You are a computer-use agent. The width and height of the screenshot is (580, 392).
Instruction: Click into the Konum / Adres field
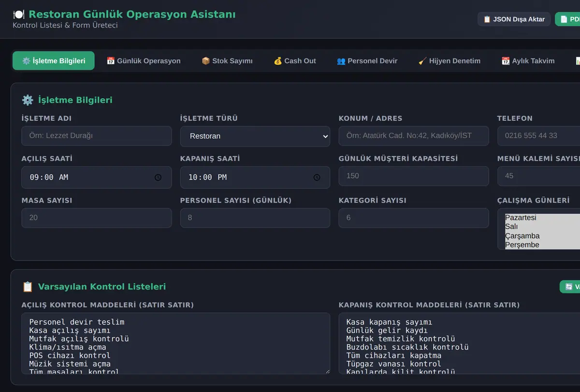pos(414,136)
